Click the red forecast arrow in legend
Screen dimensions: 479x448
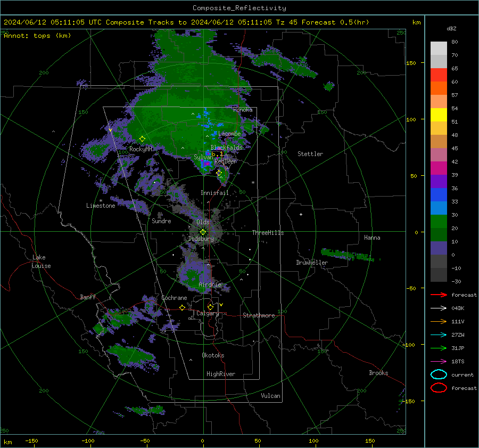[439, 295]
